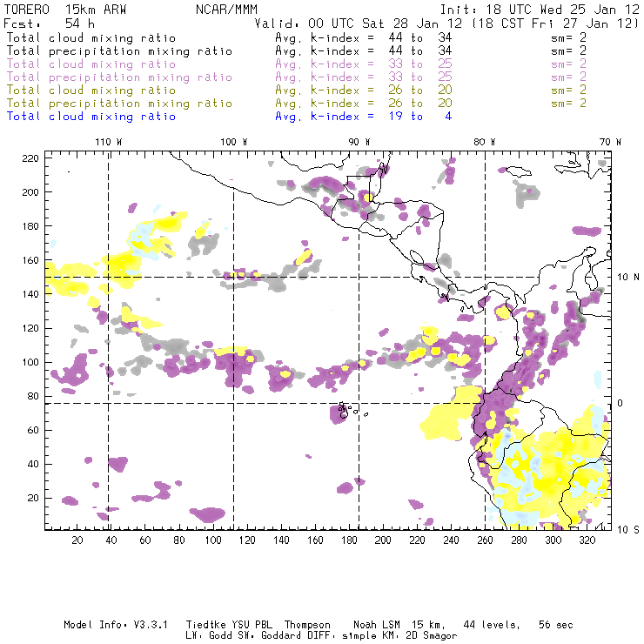Select the equator "0" latitude label
644x644 pixels.
tap(620, 403)
